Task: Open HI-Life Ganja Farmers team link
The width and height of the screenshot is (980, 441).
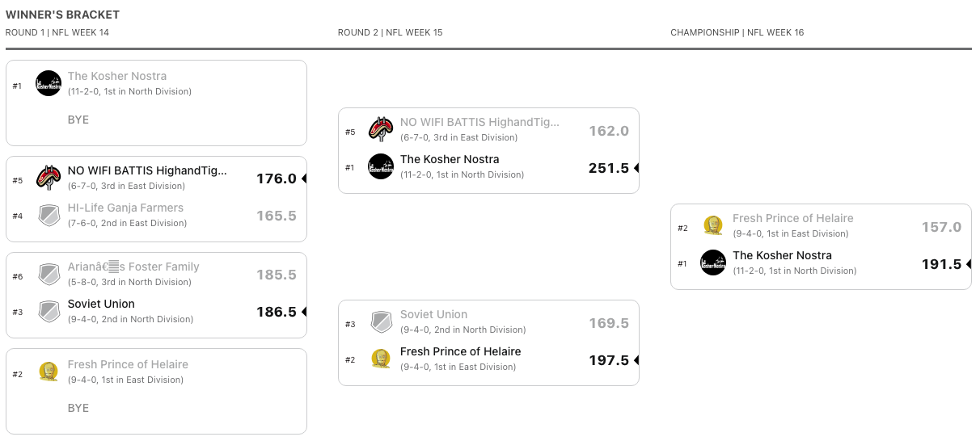Action: coord(125,208)
